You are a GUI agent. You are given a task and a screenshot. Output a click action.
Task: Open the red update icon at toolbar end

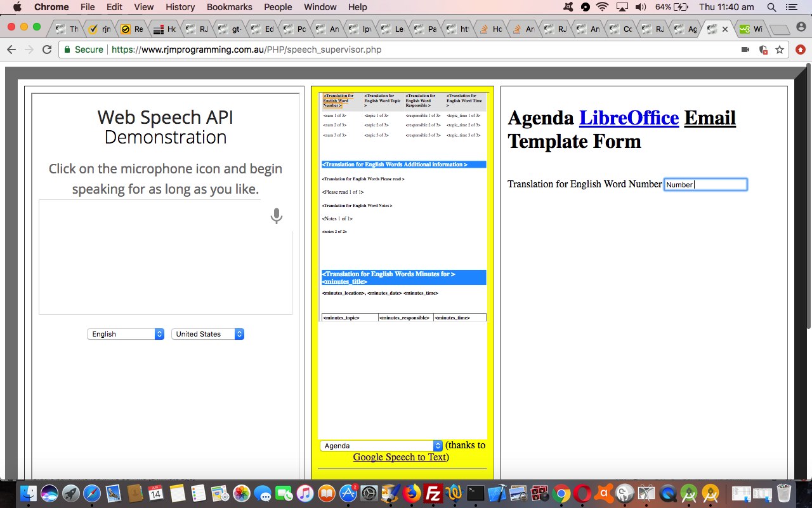[x=800, y=50]
